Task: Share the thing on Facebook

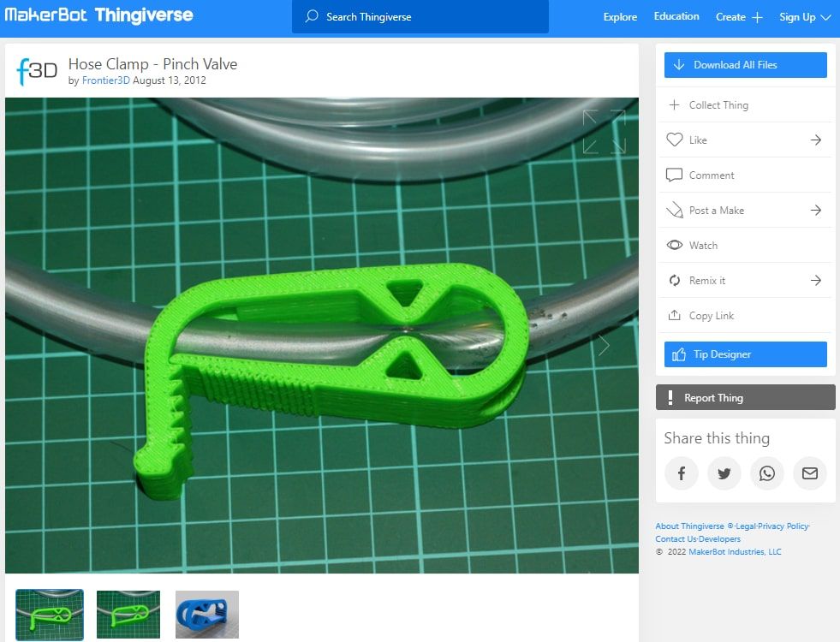Action: pyautogui.click(x=682, y=473)
